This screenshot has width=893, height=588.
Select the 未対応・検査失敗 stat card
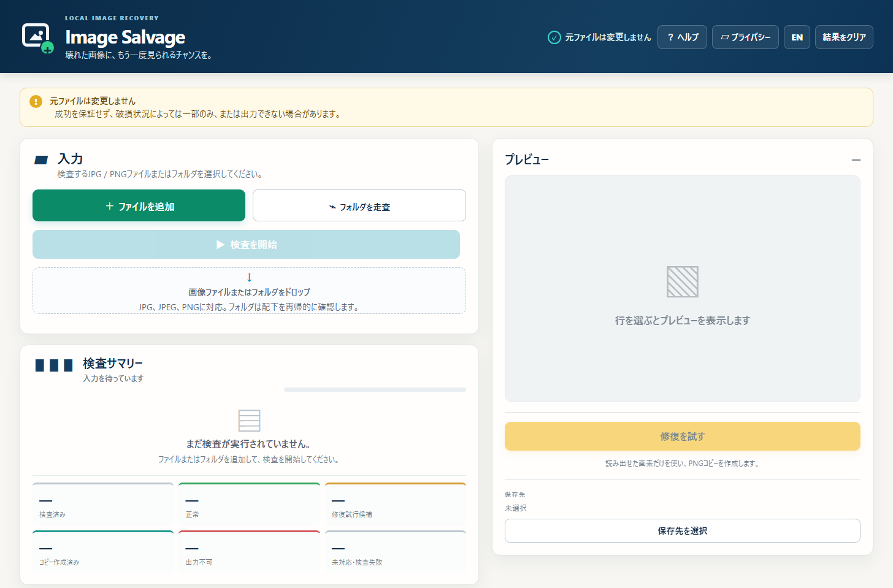coord(396,552)
